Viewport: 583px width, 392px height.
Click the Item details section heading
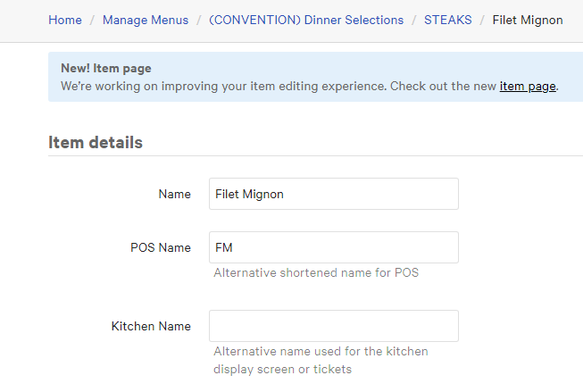tap(96, 142)
